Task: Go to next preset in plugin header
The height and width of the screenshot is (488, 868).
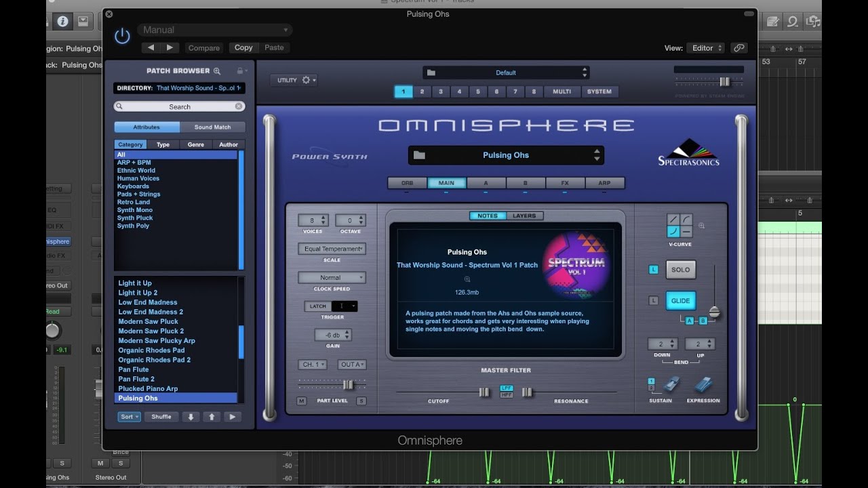Action: click(170, 47)
